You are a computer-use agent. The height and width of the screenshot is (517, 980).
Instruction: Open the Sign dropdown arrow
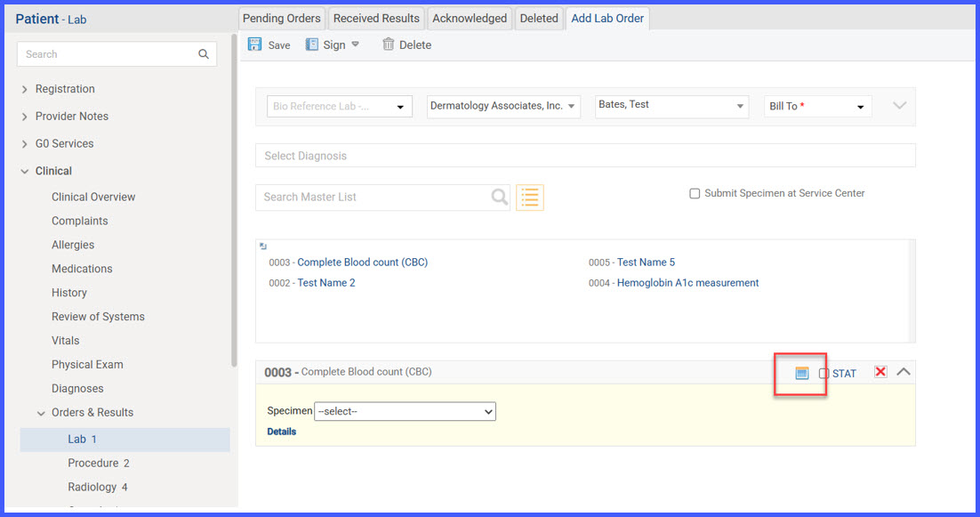pos(355,44)
